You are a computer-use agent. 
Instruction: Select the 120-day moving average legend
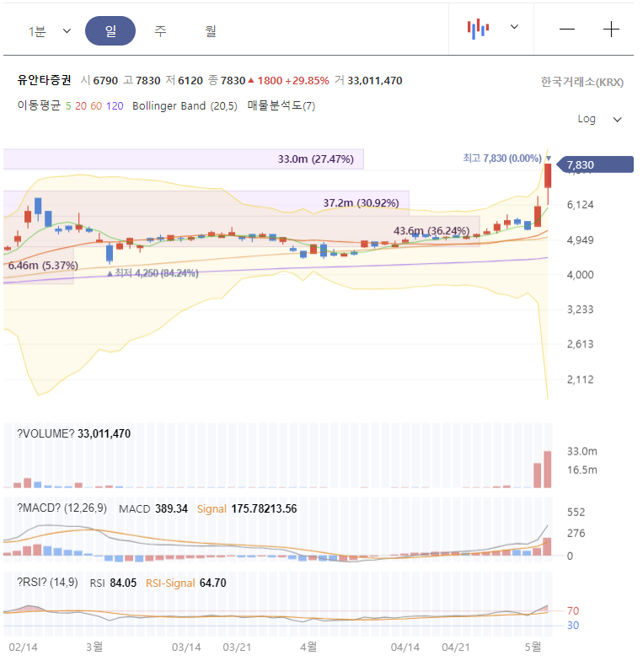tap(115, 106)
